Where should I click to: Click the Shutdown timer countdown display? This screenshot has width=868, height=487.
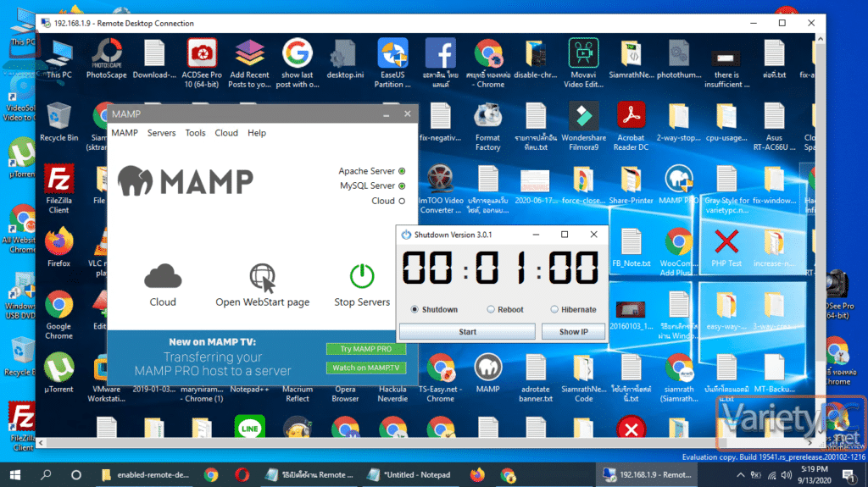[x=501, y=269]
